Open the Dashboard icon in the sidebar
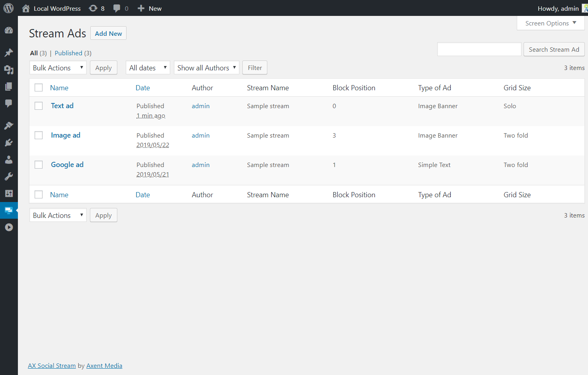 (x=9, y=31)
